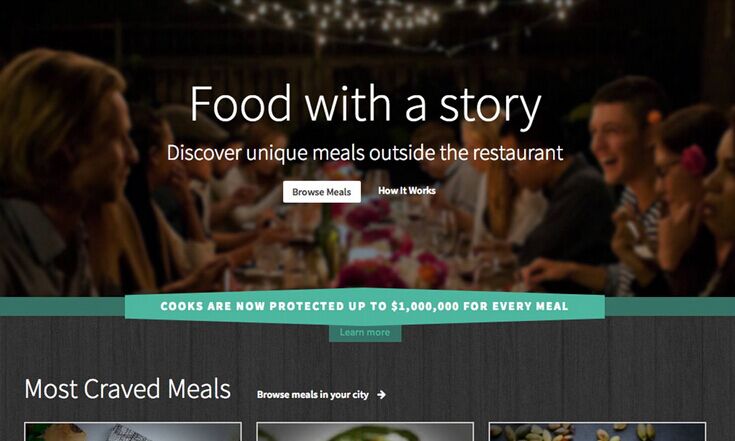Open the meal thumbnail with checkered cloth

(x=133, y=432)
